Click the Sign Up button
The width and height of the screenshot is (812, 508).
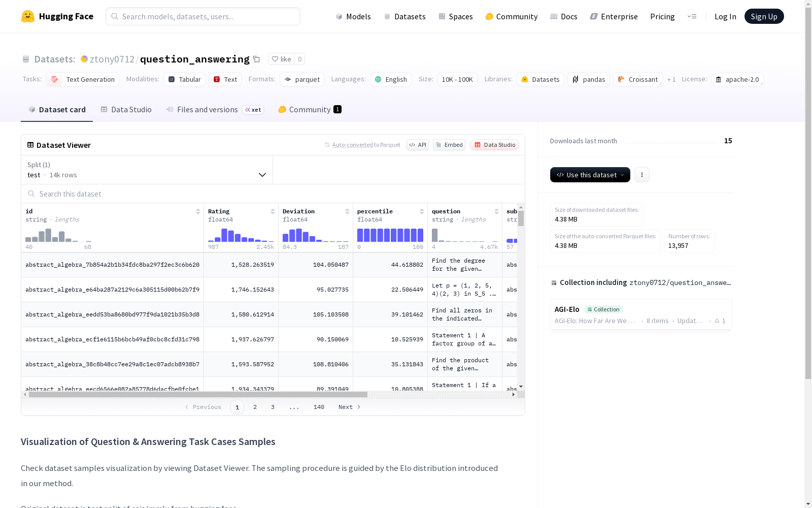point(764,16)
